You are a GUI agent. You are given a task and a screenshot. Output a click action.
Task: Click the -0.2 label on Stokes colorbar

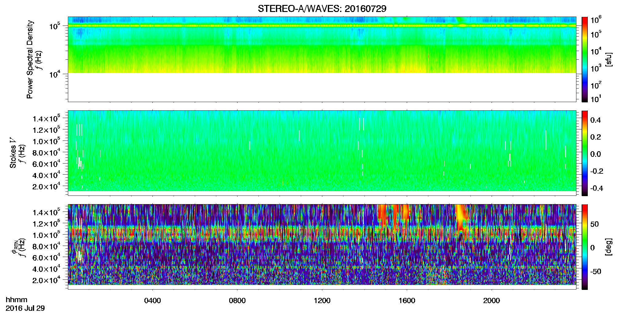click(x=597, y=171)
